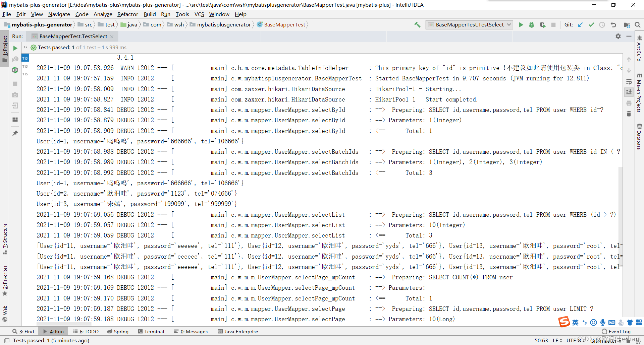Dump threads with the camera icon
The image size is (644, 345).
[x=15, y=95]
